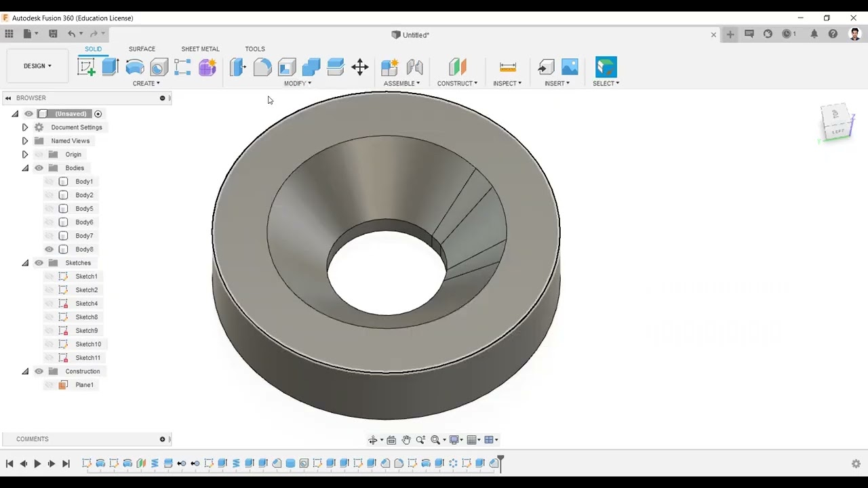The width and height of the screenshot is (868, 488).
Task: Toggle visibility of the Sketches folder
Action: point(39,263)
